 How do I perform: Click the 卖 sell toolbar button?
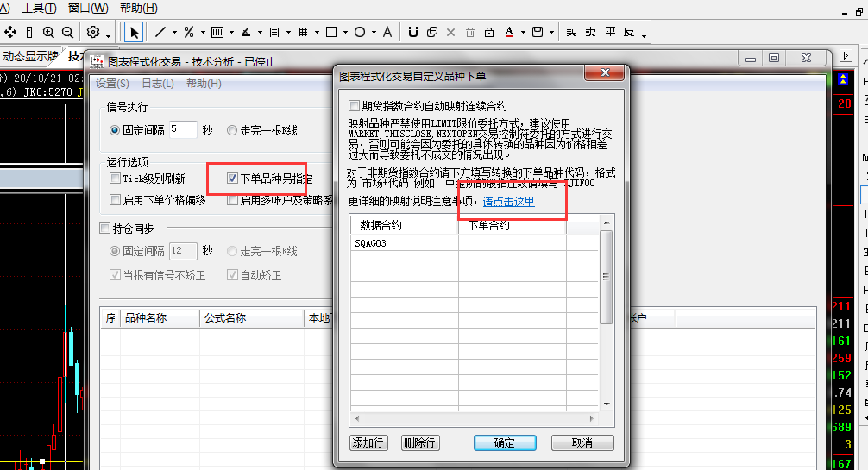591,32
